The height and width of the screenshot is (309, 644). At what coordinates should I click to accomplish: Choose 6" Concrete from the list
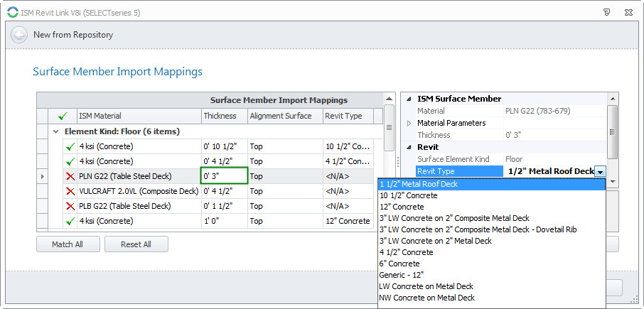491,264
